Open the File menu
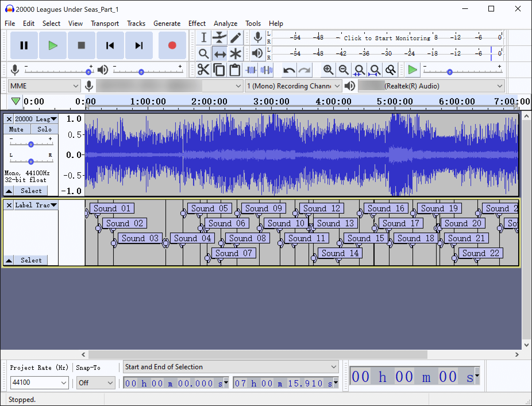This screenshot has width=532, height=406. click(x=10, y=24)
